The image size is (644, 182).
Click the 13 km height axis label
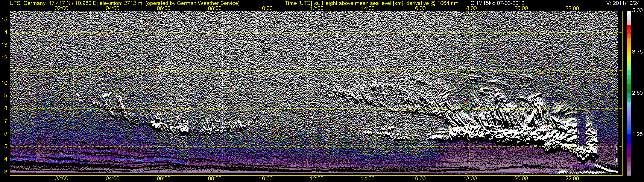click(5, 45)
